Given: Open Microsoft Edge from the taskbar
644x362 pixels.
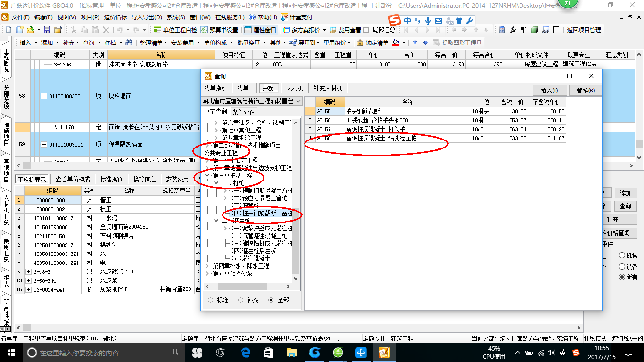Looking at the screenshot, I should coord(246,353).
